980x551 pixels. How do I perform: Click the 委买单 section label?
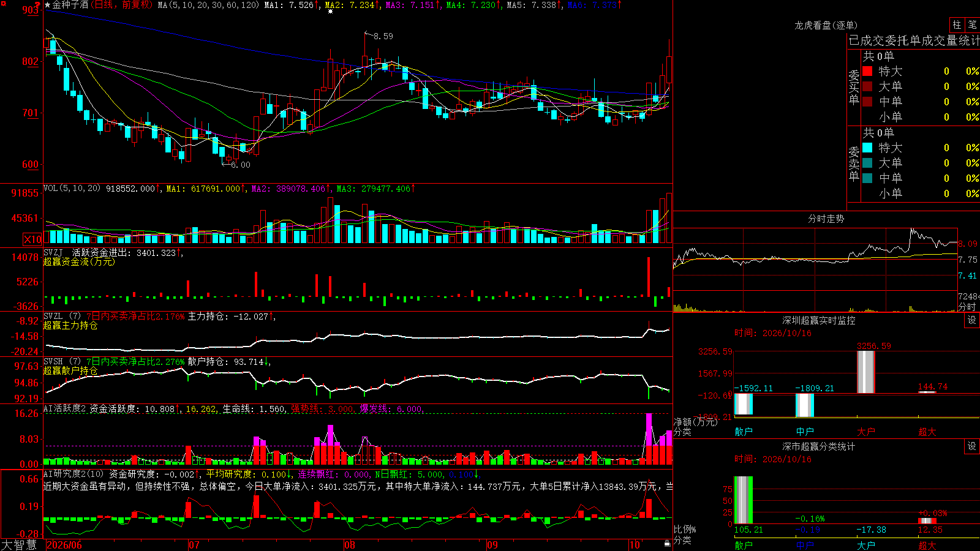(x=854, y=88)
